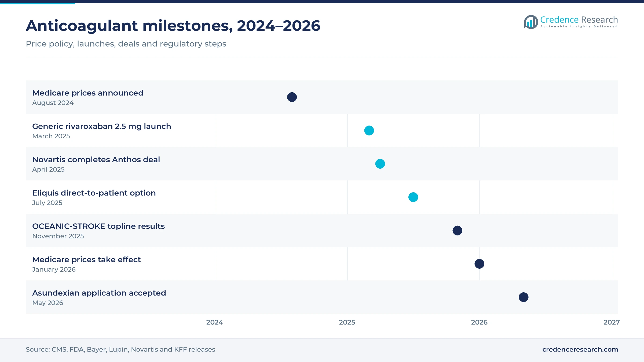Select the generic rivaroxaban March 2025 dot
Viewport: 644px width, 362px height.
coord(369,131)
